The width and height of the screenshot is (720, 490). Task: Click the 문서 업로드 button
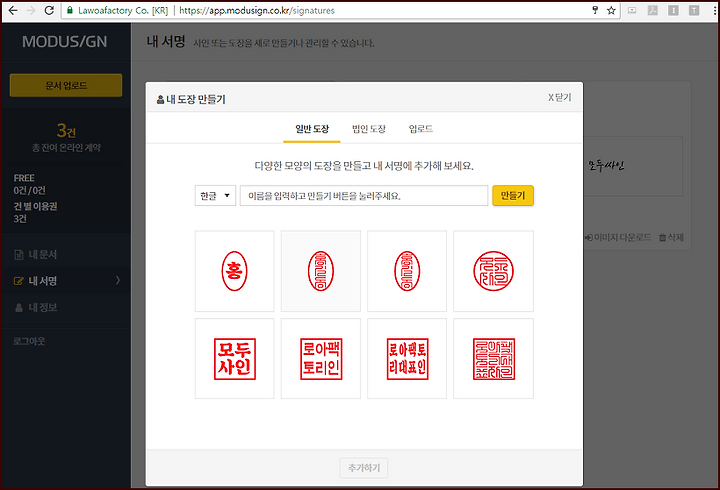pos(66,85)
